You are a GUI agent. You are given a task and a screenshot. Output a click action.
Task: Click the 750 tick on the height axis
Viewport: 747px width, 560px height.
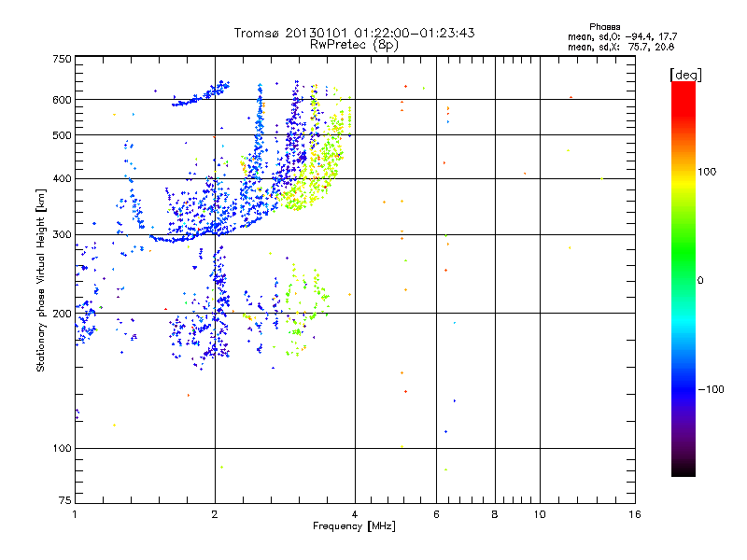coord(62,59)
